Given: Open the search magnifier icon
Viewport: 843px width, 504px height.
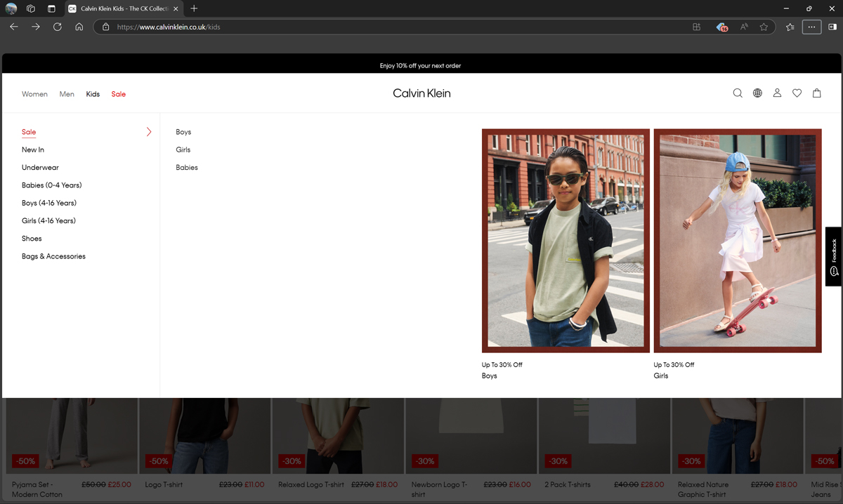Looking at the screenshot, I should click(738, 93).
